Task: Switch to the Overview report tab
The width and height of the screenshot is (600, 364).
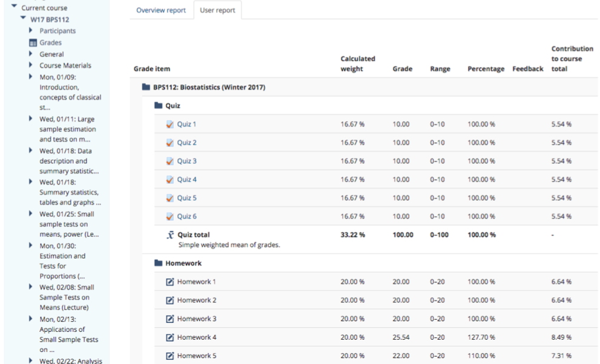Action: [x=161, y=10]
